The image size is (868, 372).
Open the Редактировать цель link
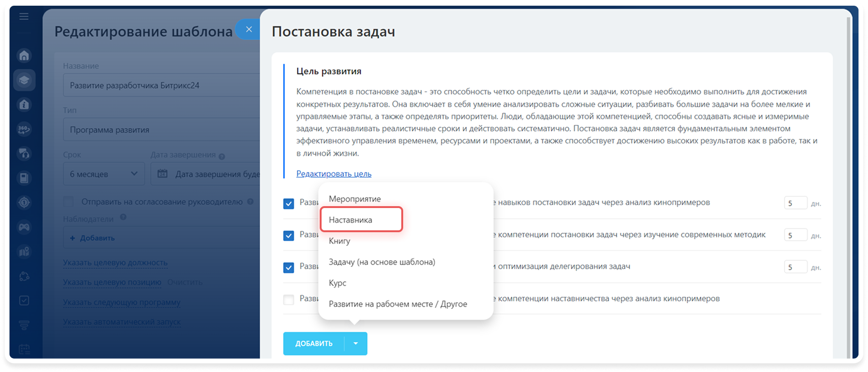point(334,173)
